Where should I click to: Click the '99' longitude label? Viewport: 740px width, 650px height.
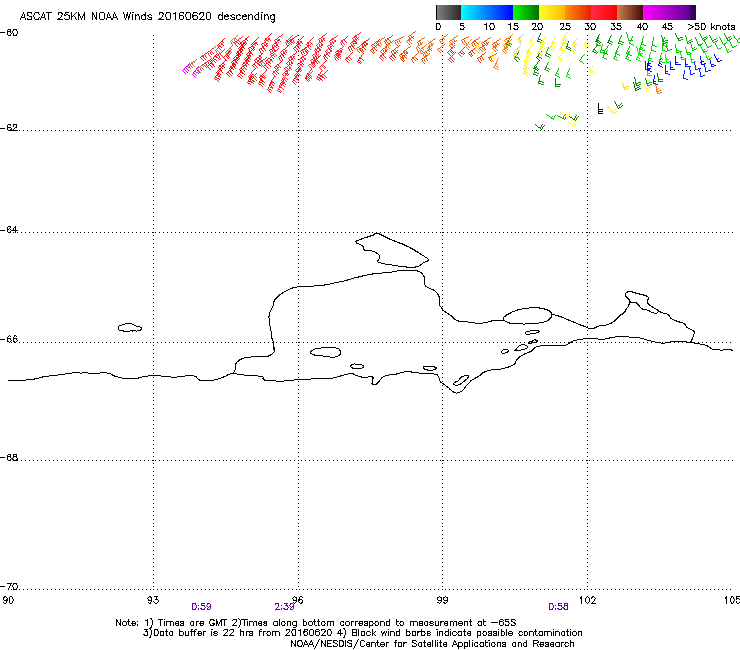click(442, 600)
